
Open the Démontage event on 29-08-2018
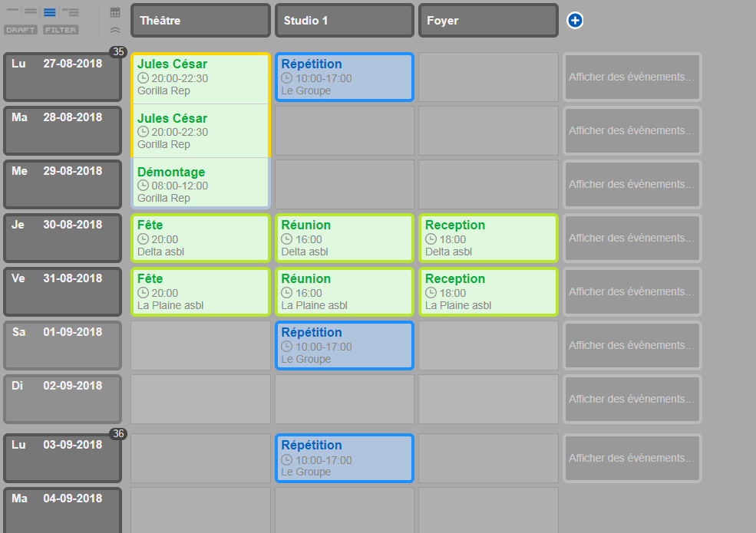click(x=200, y=184)
